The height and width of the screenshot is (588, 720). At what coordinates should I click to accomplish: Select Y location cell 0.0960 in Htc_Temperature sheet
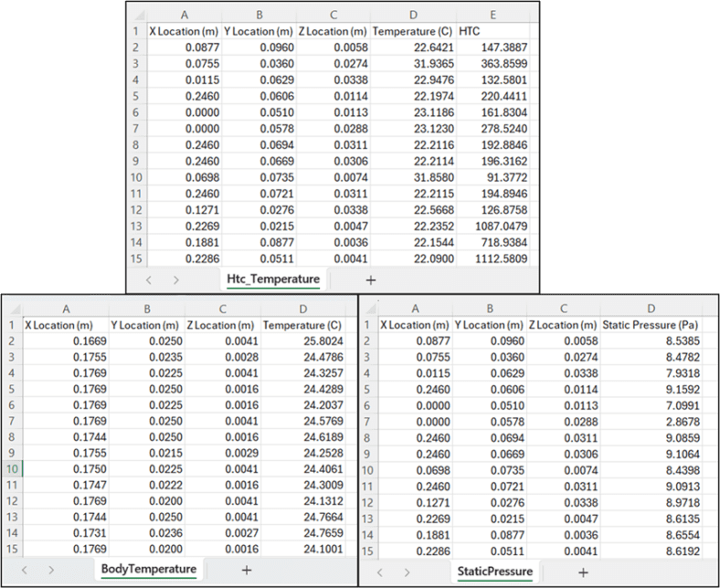(x=259, y=47)
